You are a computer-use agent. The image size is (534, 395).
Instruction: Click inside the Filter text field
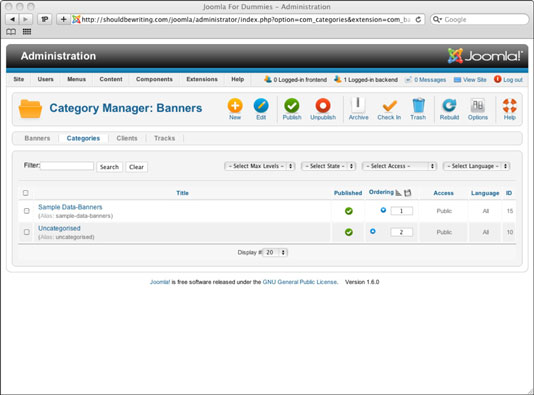[x=67, y=166]
